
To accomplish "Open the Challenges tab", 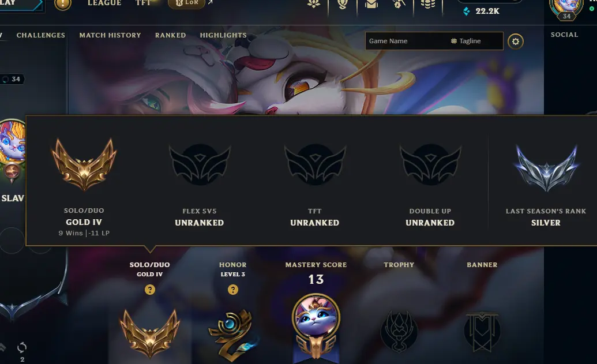I will (41, 35).
